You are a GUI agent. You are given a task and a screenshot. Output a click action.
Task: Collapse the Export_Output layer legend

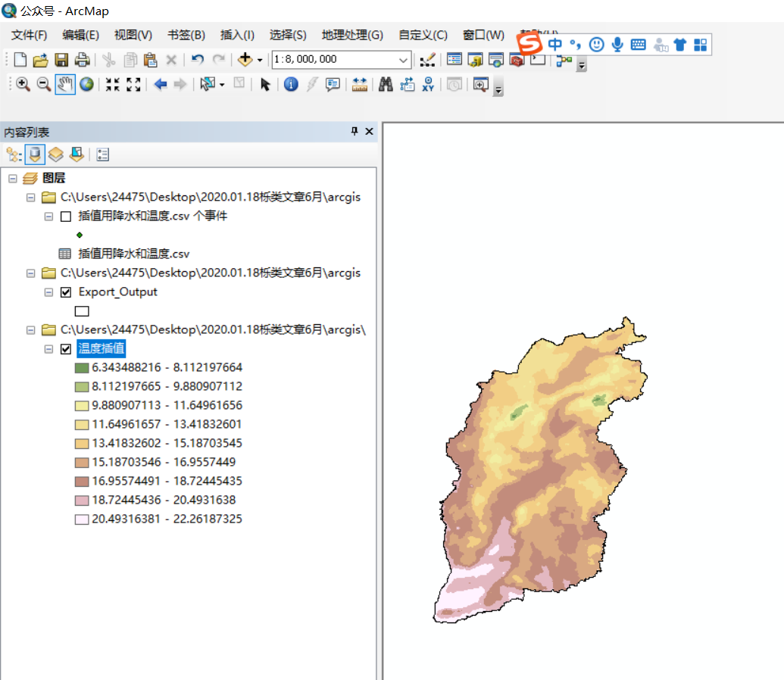coord(48,292)
